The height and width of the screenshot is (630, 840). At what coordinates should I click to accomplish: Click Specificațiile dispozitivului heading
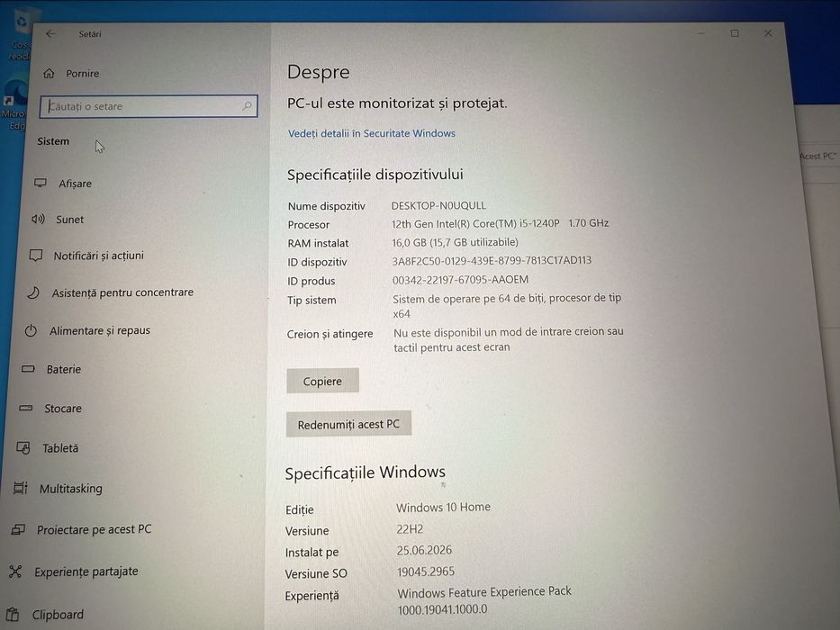point(375,175)
